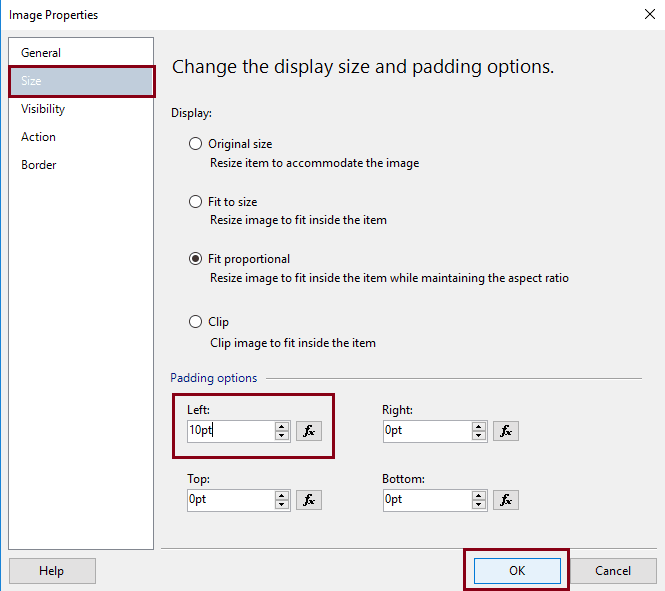The width and height of the screenshot is (665, 591).
Task: Go to the Action page
Action: tap(38, 137)
